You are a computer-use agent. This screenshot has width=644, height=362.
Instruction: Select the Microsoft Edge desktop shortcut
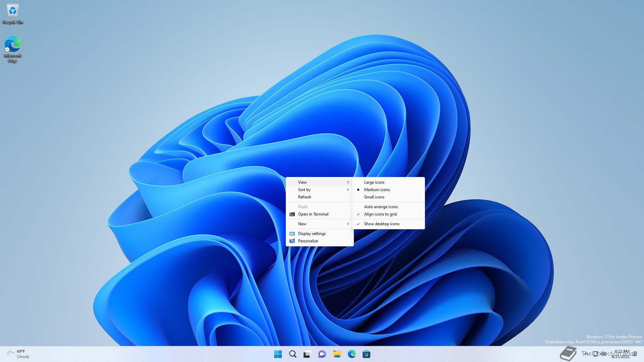pyautogui.click(x=13, y=49)
